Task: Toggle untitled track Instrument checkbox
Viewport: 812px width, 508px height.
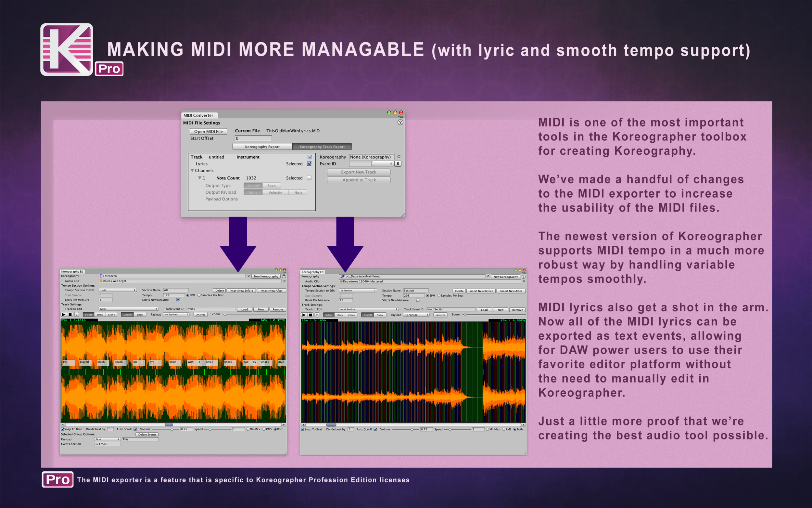Action: [310, 157]
